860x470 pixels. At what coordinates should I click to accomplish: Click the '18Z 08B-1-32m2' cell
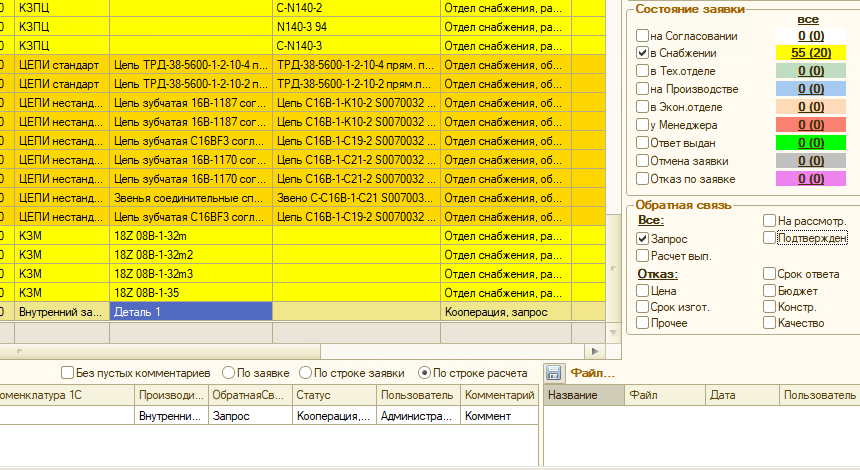click(191, 254)
